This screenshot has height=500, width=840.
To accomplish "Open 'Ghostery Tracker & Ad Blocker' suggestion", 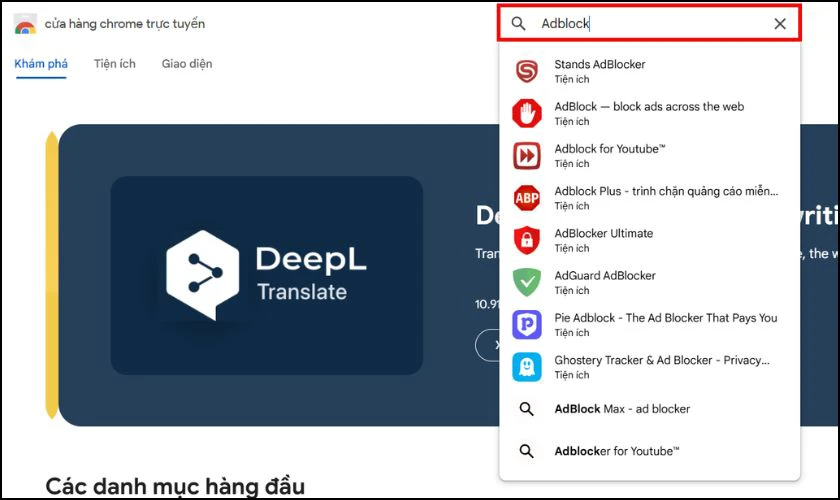I will [662, 361].
